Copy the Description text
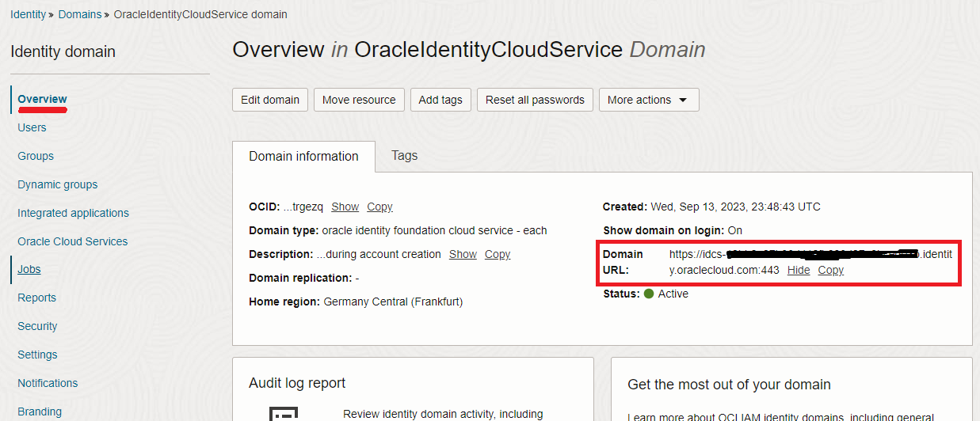This screenshot has width=980, height=421. click(x=498, y=254)
